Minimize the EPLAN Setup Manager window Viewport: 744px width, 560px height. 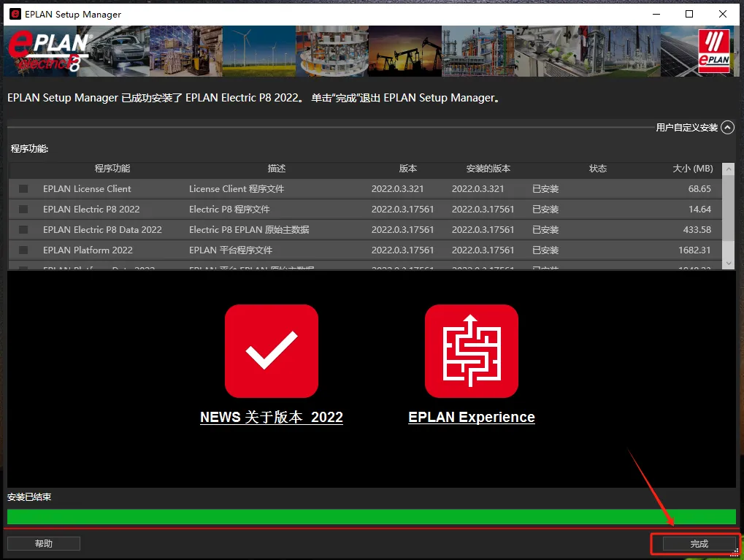[x=656, y=15]
